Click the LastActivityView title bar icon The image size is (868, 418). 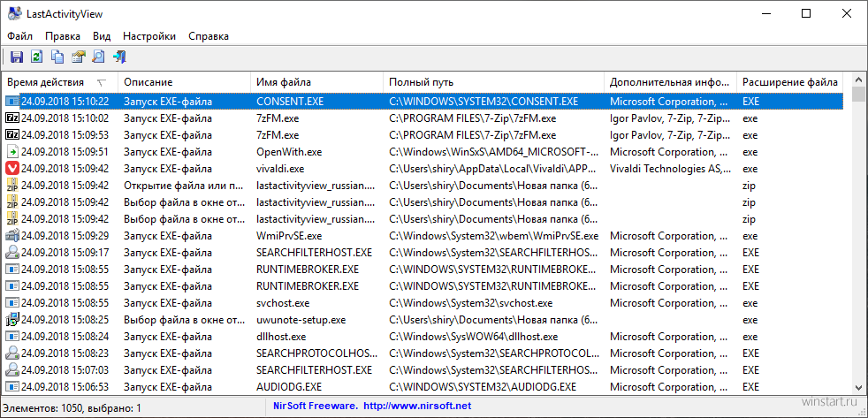[x=15, y=14]
